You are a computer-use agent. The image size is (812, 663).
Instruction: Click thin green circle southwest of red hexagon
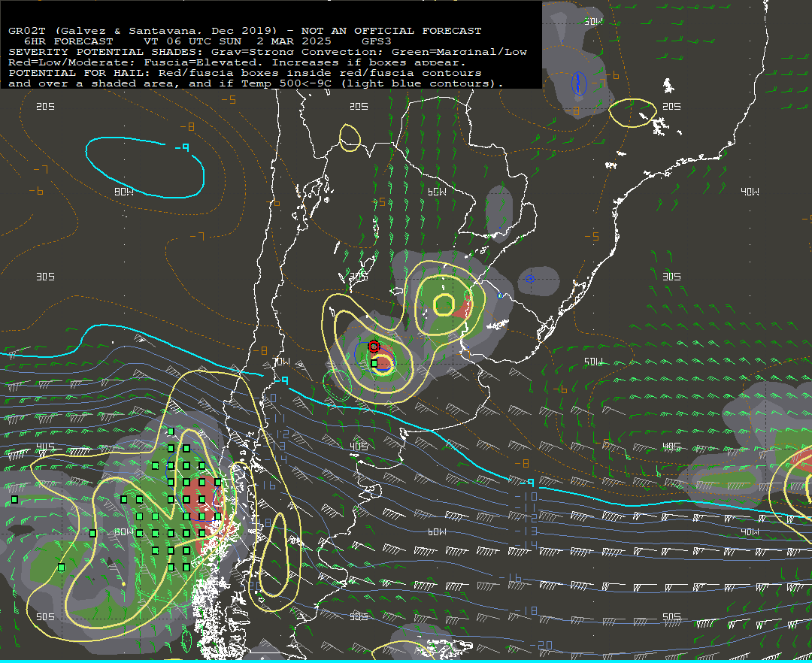tap(337, 385)
